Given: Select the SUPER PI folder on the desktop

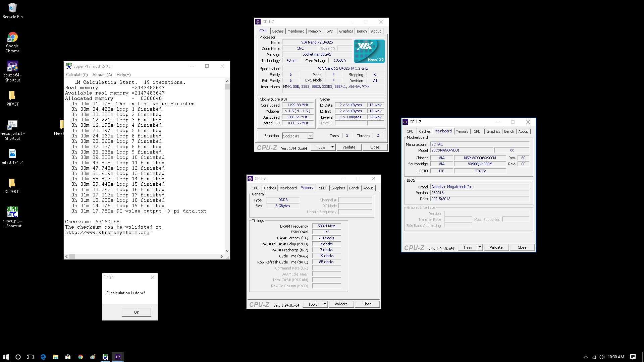Looking at the screenshot, I should coord(12,186).
